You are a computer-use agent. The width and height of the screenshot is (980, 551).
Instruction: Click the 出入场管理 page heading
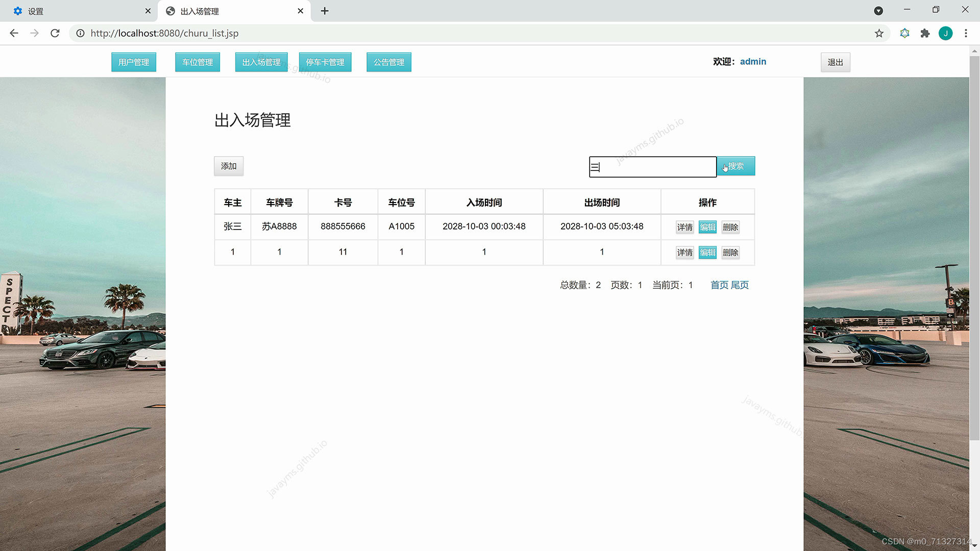(253, 120)
